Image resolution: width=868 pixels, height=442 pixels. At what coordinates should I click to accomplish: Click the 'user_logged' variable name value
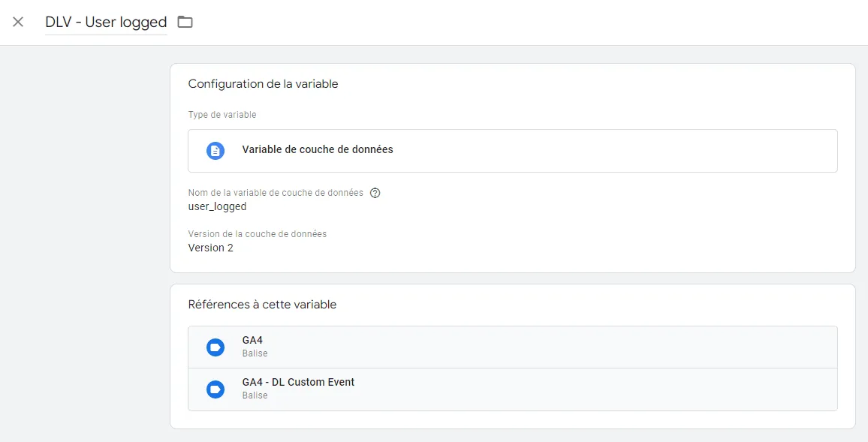[x=217, y=207]
